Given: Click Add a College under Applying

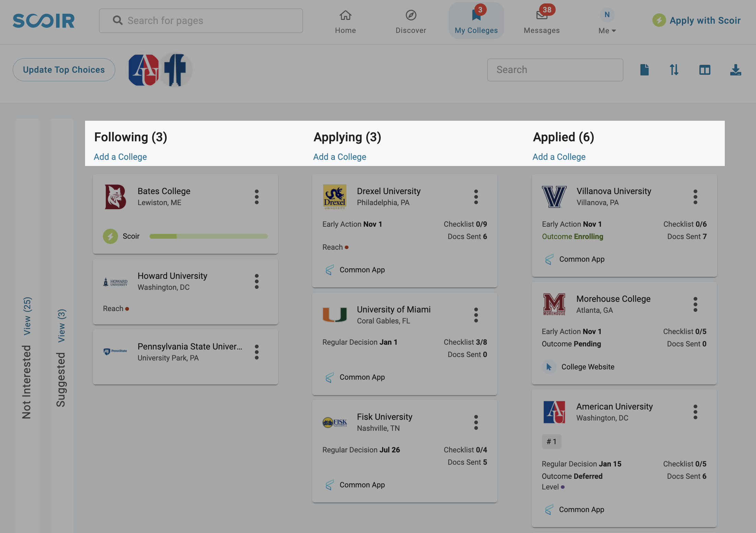Looking at the screenshot, I should coord(340,157).
